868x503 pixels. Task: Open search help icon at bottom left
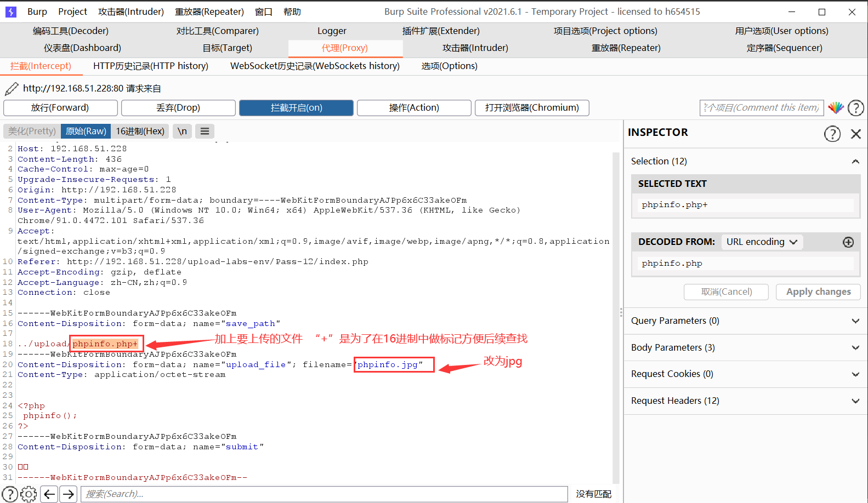(9, 494)
